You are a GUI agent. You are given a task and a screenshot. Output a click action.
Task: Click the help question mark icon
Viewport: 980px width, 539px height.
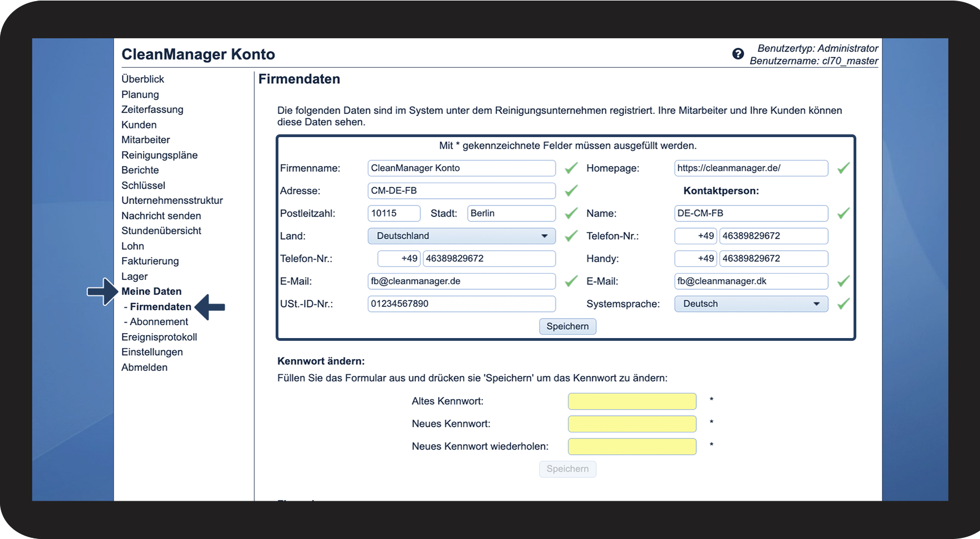(x=738, y=54)
